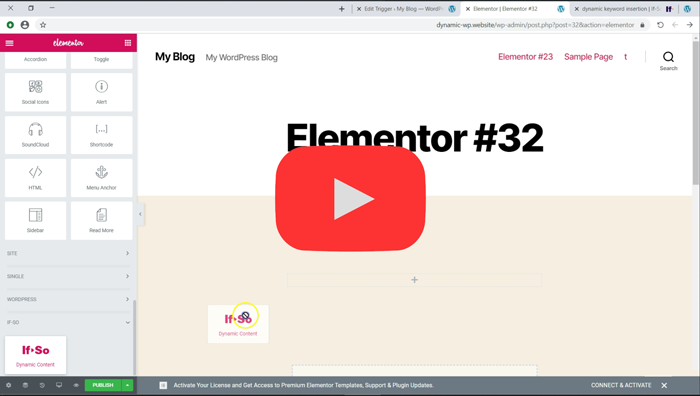Bookmark page with the star icon
700x396 pixels.
pyautogui.click(x=43, y=25)
